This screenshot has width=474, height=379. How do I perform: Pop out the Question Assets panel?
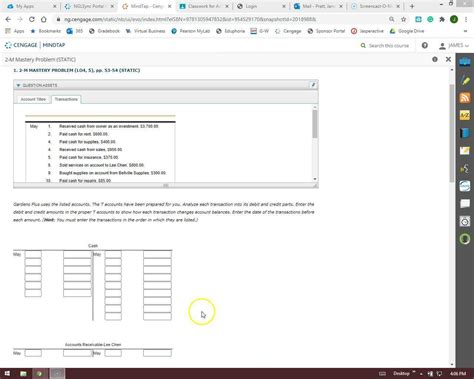click(x=313, y=85)
